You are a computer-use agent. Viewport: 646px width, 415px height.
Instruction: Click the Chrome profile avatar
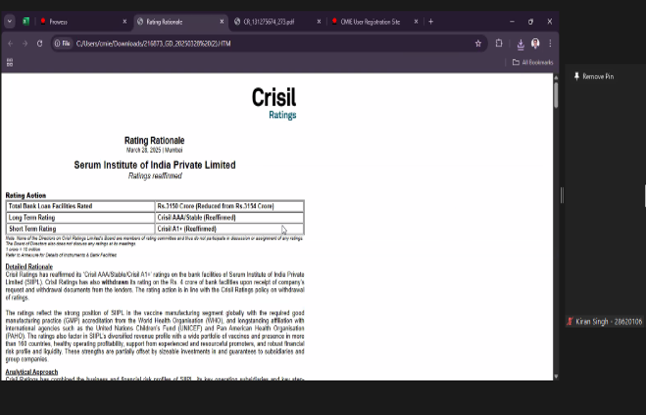pos(535,43)
